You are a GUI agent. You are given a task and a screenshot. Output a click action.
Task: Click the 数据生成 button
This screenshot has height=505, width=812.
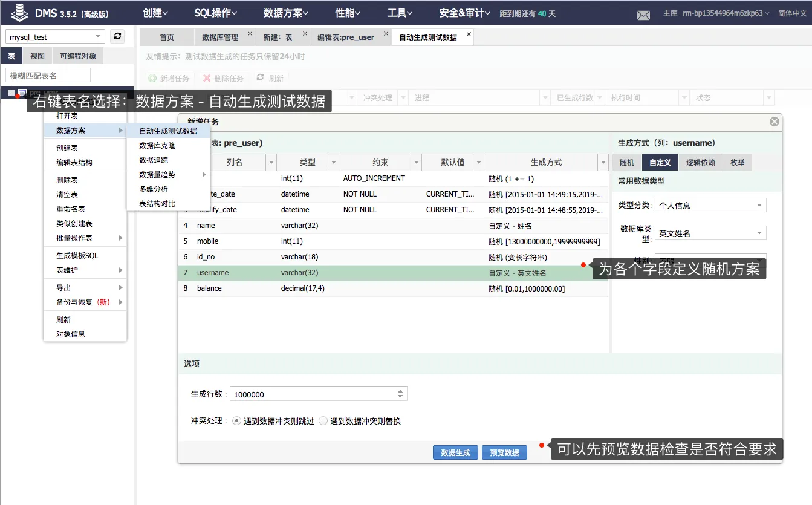(455, 452)
